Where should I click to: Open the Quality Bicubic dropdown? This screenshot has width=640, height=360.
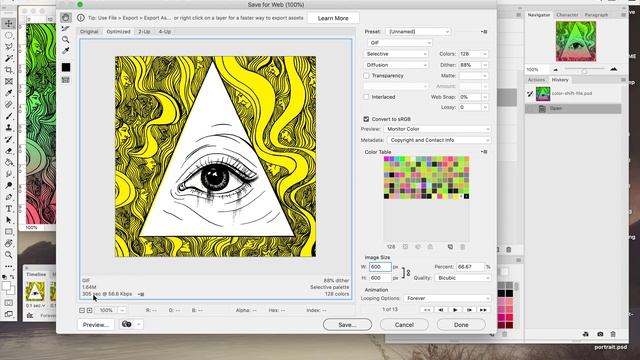tap(463, 278)
